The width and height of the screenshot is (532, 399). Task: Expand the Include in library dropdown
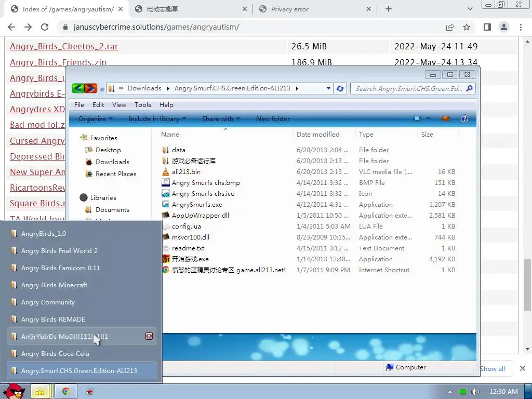coord(184,119)
